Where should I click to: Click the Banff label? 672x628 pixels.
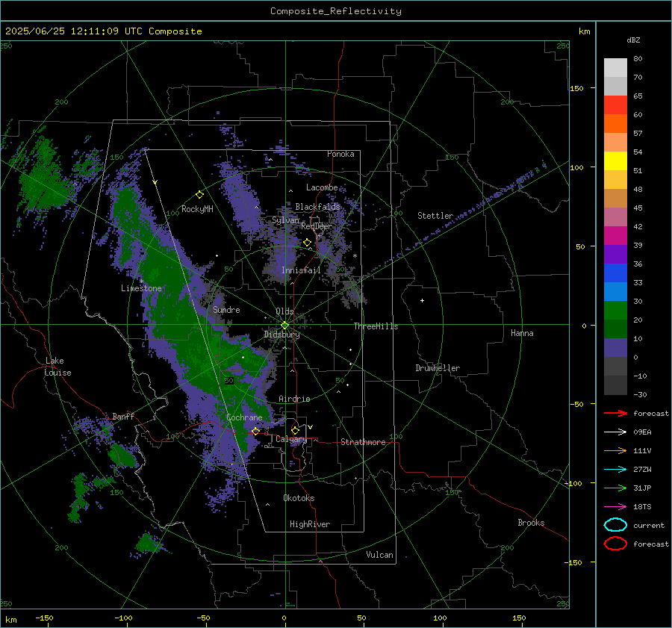pos(123,416)
